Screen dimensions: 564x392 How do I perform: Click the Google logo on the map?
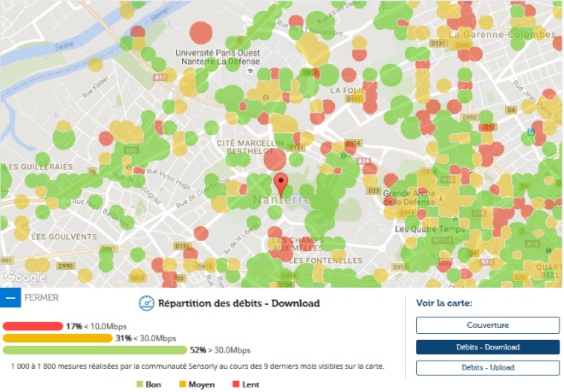25,278
